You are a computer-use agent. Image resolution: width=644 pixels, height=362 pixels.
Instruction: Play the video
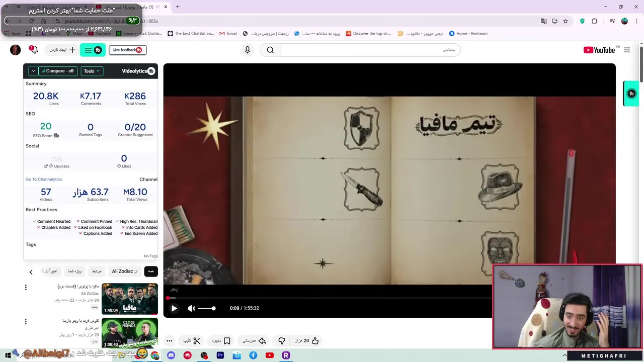[174, 308]
